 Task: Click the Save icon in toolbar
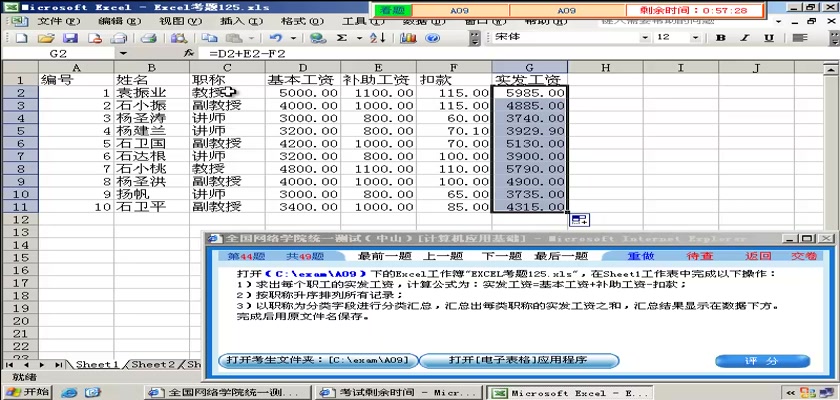(70, 38)
